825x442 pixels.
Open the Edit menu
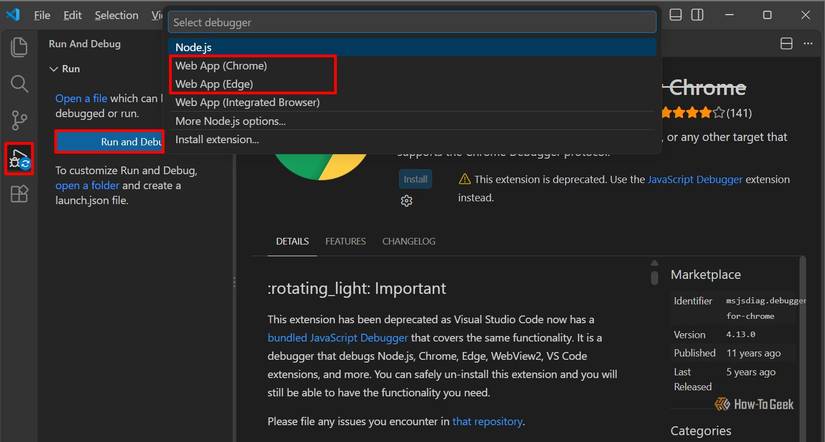(x=73, y=15)
